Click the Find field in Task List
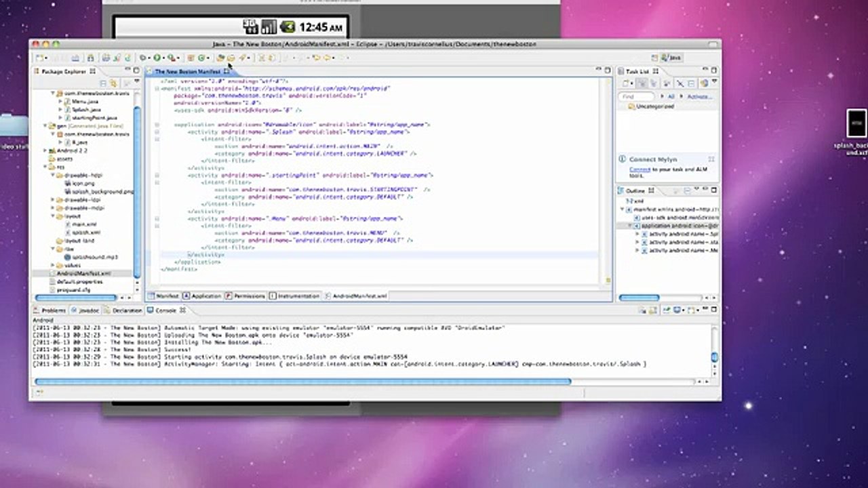Image resolution: width=868 pixels, height=488 pixels. (x=637, y=97)
